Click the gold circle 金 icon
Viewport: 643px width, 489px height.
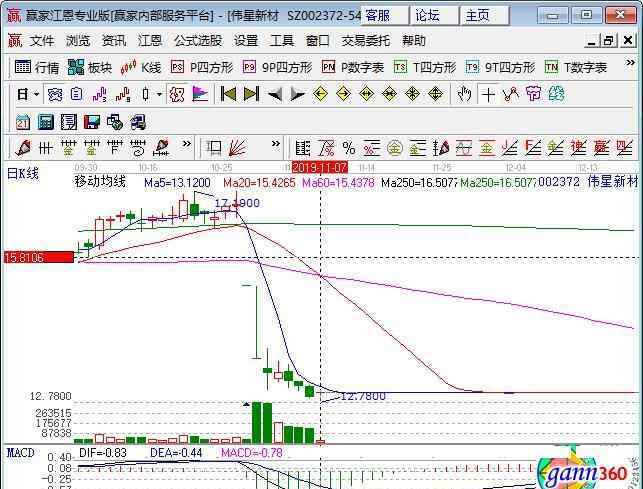pyautogui.click(x=394, y=148)
